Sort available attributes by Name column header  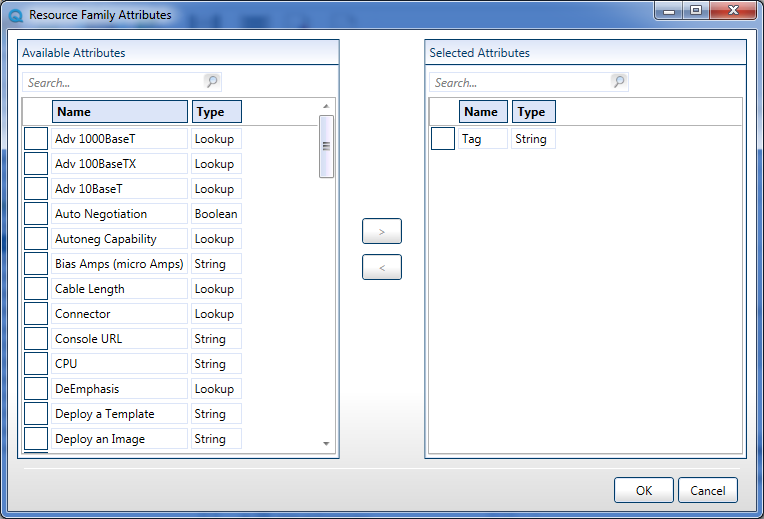tap(120, 112)
